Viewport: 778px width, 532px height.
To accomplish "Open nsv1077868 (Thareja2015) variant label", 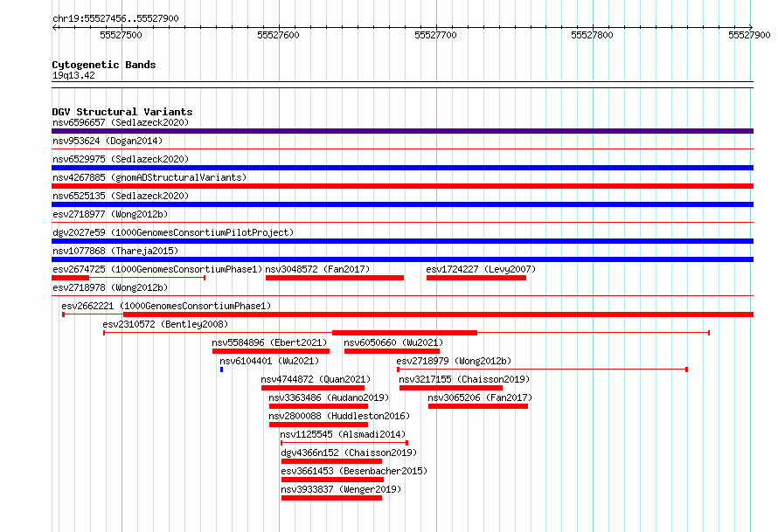I will pyautogui.click(x=115, y=251).
